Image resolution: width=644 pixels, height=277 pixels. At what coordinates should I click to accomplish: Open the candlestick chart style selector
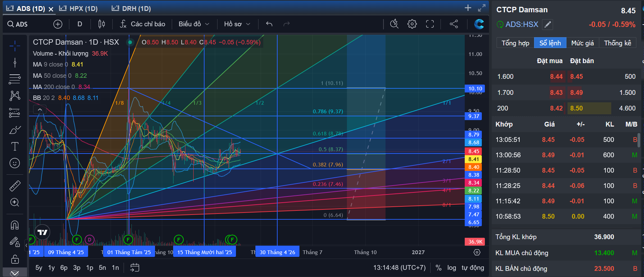pyautogui.click(x=101, y=24)
